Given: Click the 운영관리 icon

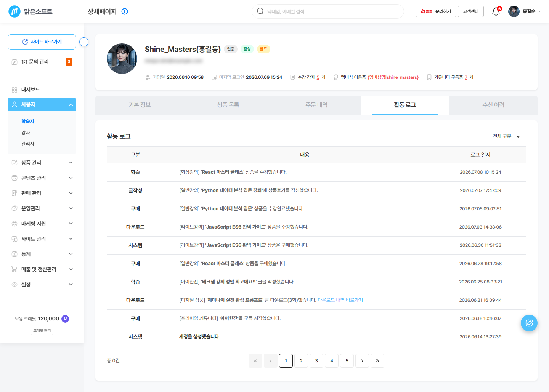Looking at the screenshot, I should 14,208.
